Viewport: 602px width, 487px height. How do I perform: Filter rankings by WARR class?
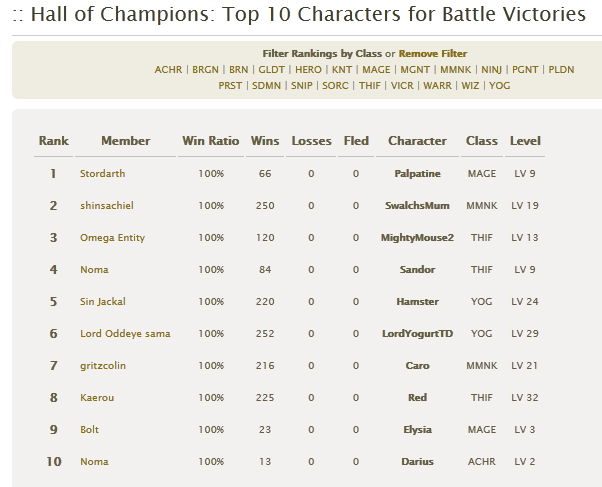click(x=437, y=86)
